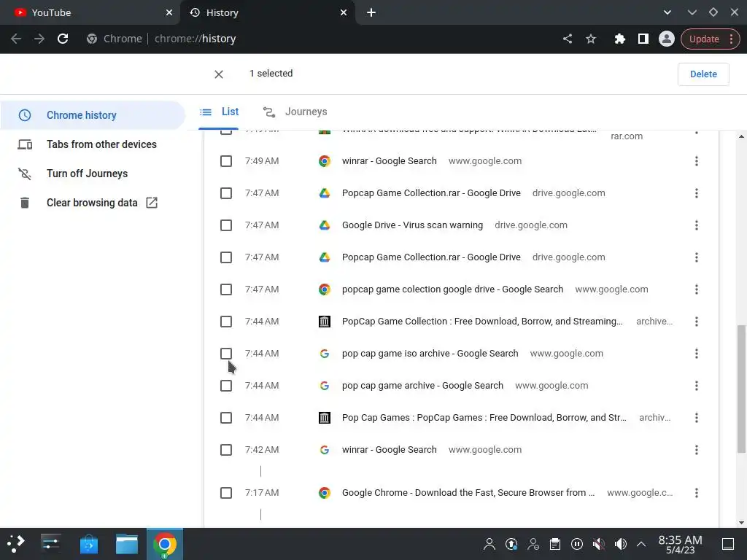Go back to the previous page
Screen dimensions: 747x560
[16, 39]
